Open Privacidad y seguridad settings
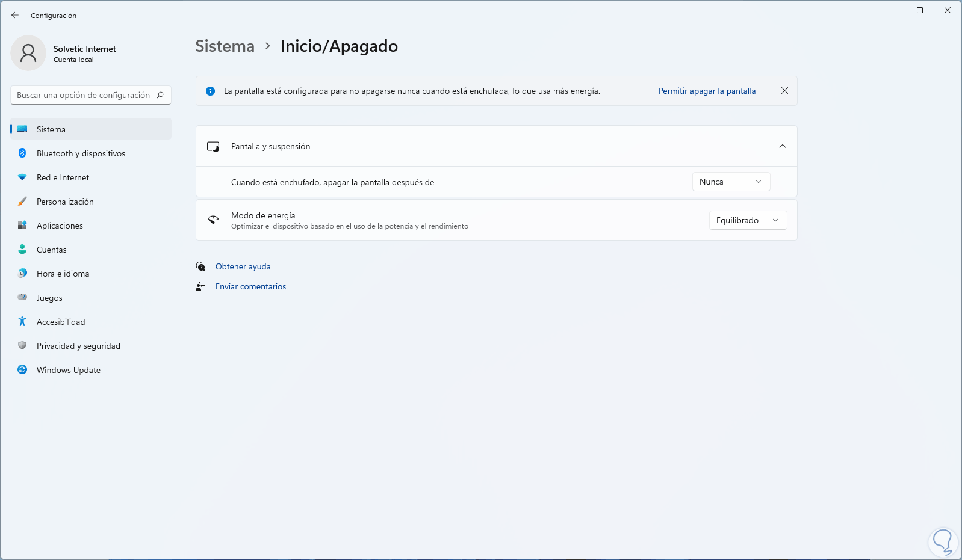 pos(78,346)
